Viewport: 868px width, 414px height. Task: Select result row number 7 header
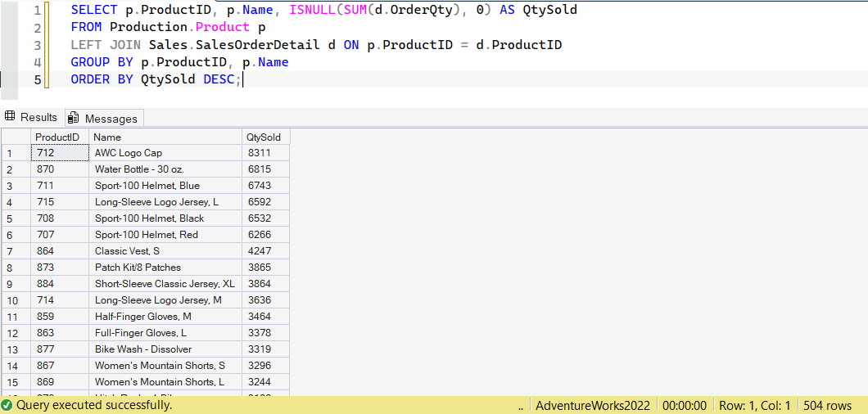coord(16,251)
